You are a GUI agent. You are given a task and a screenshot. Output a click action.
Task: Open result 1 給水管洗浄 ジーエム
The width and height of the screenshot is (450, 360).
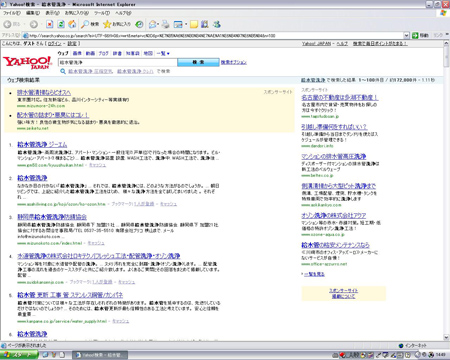[x=42, y=145]
